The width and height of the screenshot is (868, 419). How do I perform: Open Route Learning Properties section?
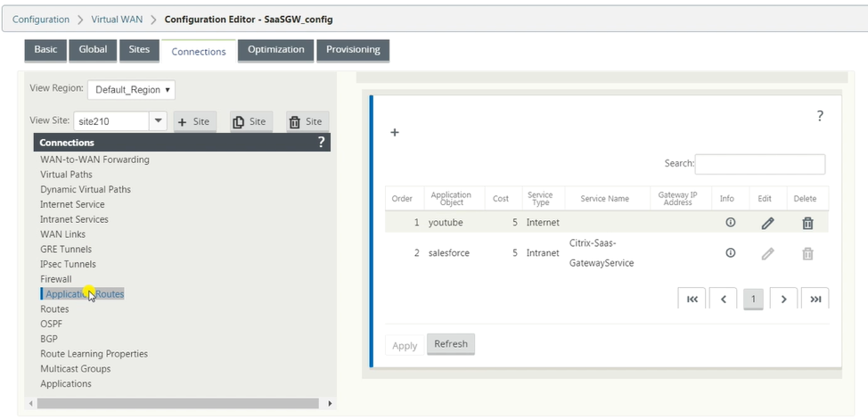tap(94, 354)
